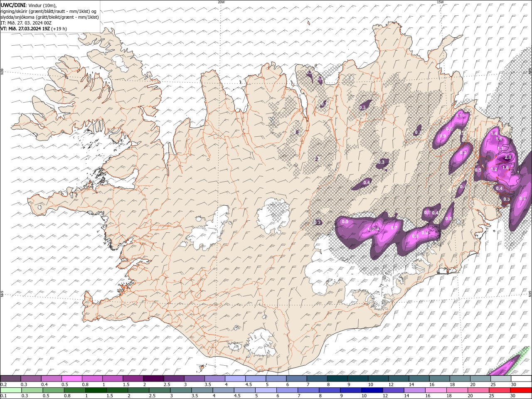The image size is (532, 399).
Task: Click the 20W longitude label
Action: (221, 2)
